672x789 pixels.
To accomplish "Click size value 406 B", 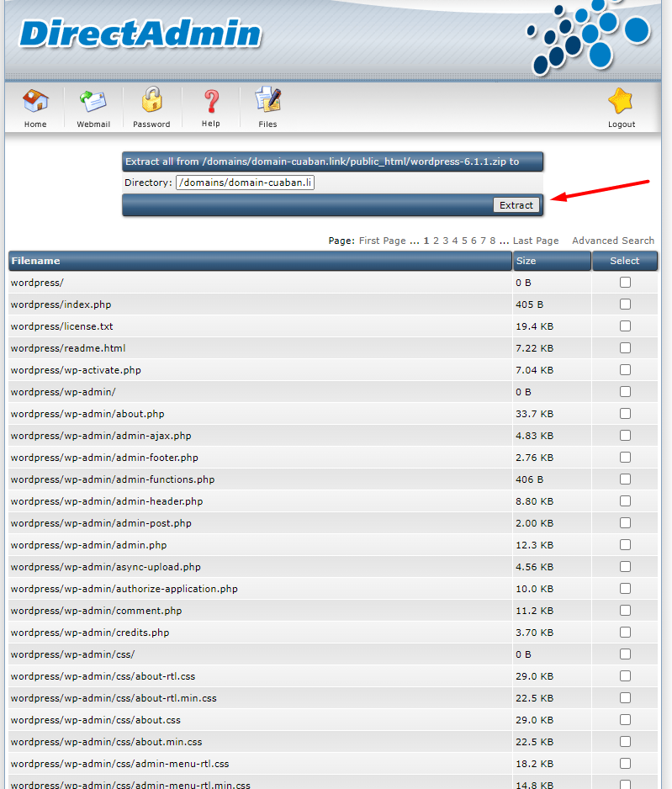I will 529,479.
